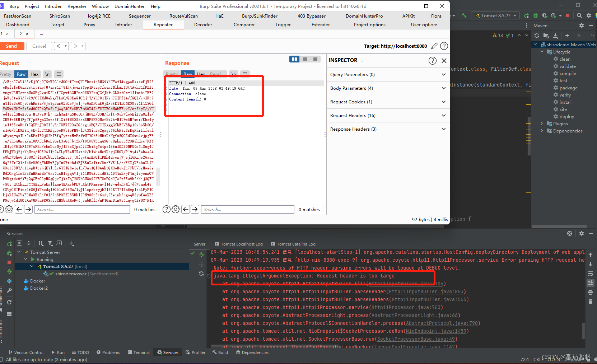Screen dimensions: 597x364
Task: Open the log4j2 RCE extension tab
Action: 99,16
